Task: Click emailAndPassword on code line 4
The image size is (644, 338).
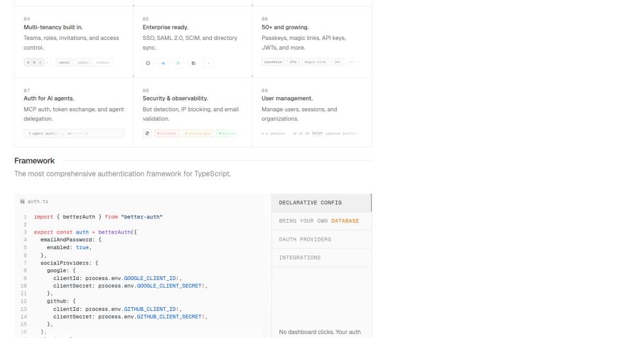Action: pyautogui.click(x=68, y=240)
